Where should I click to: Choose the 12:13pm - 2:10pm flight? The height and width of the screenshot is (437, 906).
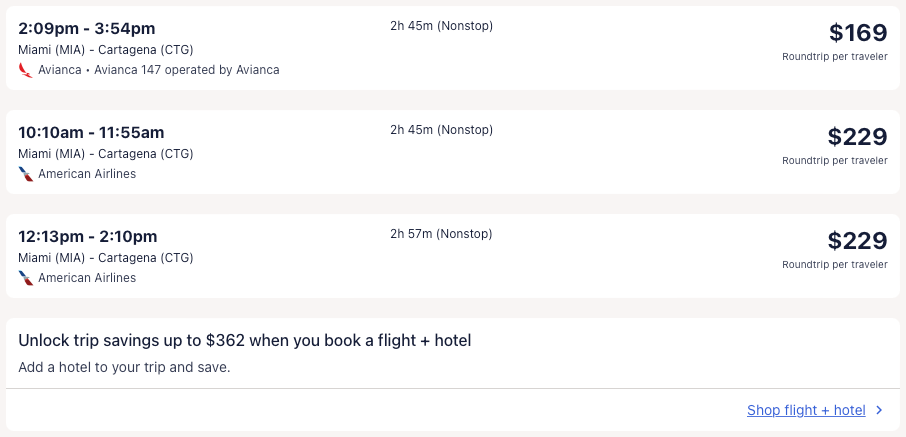(88, 236)
